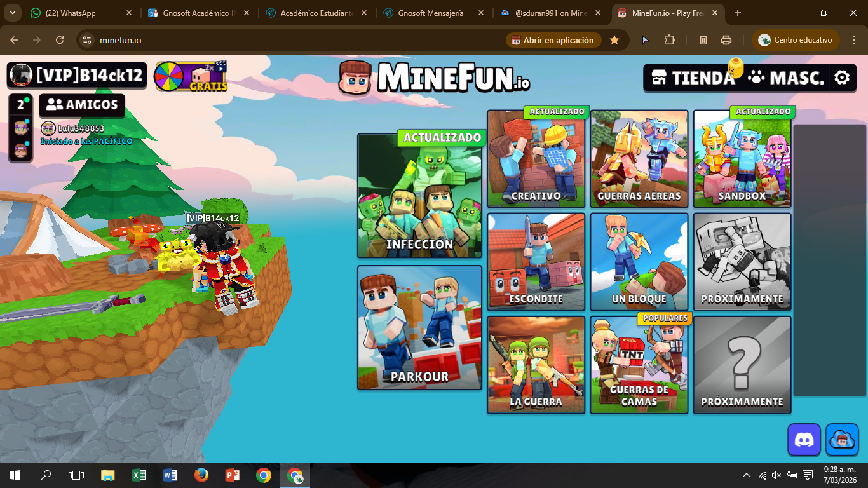
Task: Open the tab search dropdown arrow
Action: pos(13,13)
